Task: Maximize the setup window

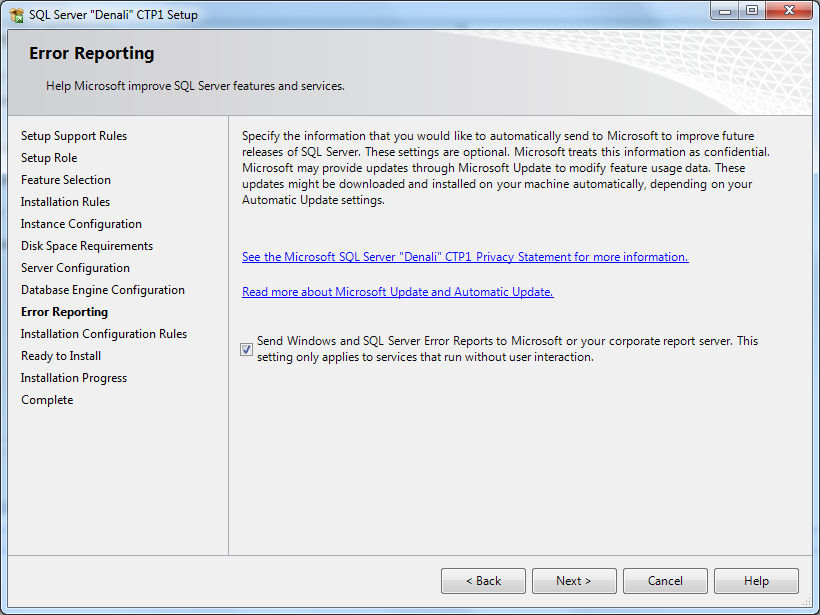Action: click(751, 10)
